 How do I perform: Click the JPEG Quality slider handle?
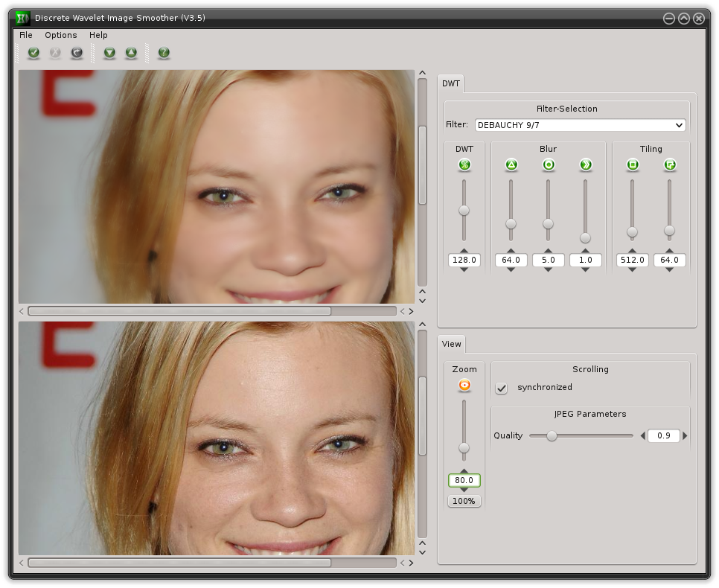pos(552,436)
